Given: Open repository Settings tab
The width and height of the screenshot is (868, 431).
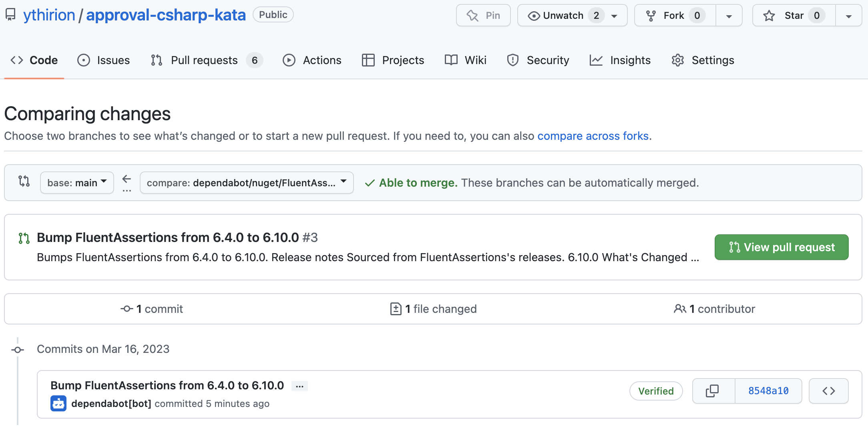Looking at the screenshot, I should (703, 60).
